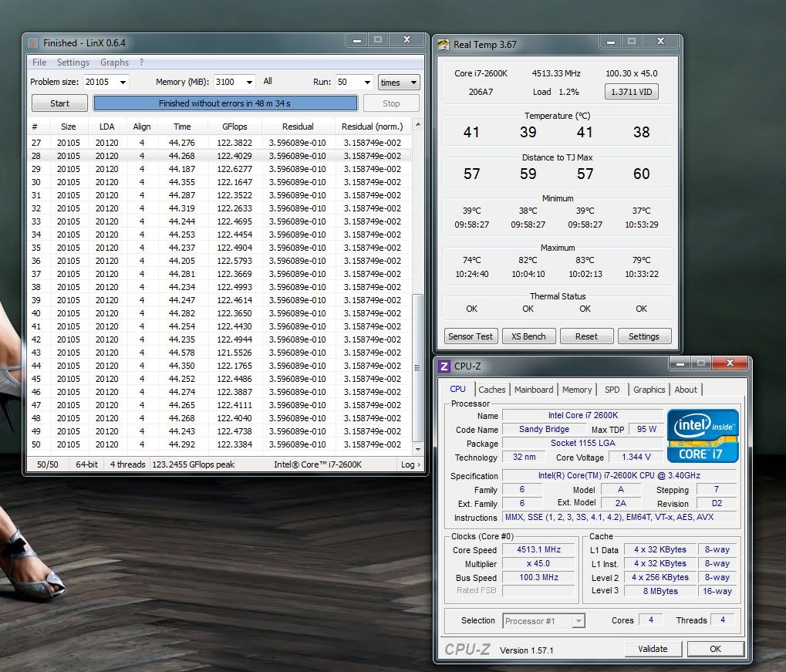Click the Time column header in LinX
The image size is (786, 672).
(x=182, y=127)
